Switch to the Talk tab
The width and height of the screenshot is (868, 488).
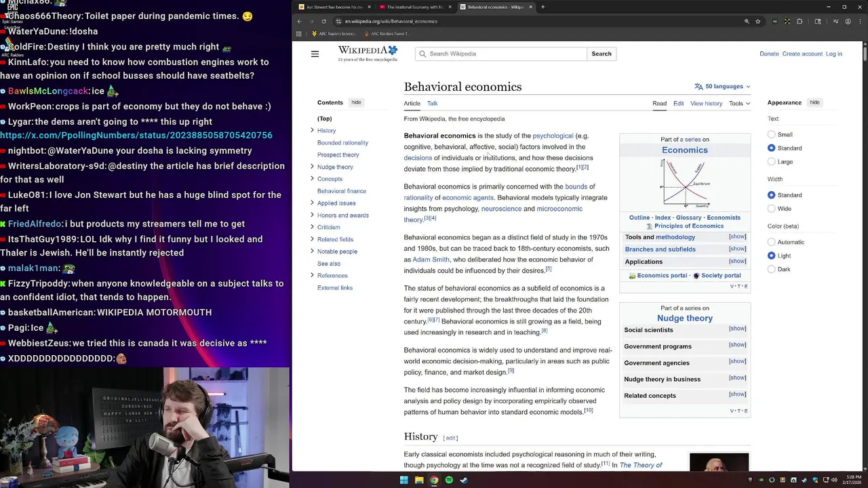tap(432, 104)
